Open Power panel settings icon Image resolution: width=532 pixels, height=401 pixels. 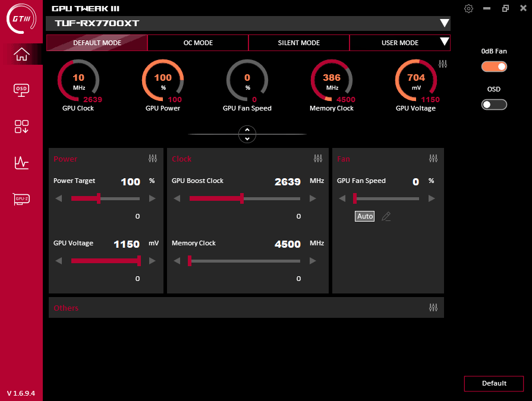[153, 158]
